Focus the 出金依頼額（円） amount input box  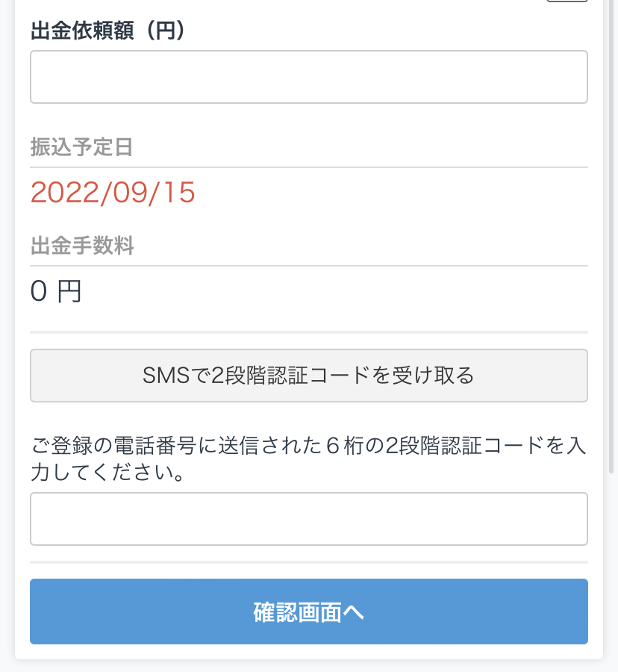[309, 77]
